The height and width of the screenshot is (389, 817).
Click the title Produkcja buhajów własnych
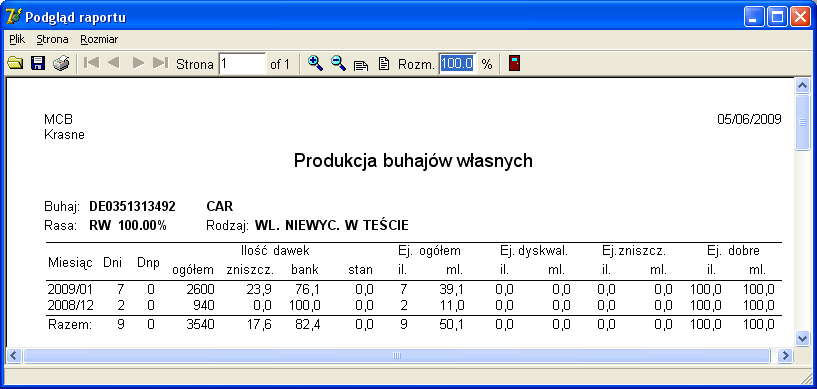[413, 161]
